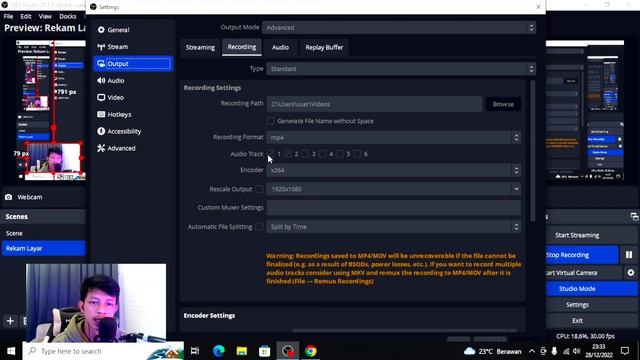
Task: Click Start Streaming in OBS
Action: pos(577,235)
